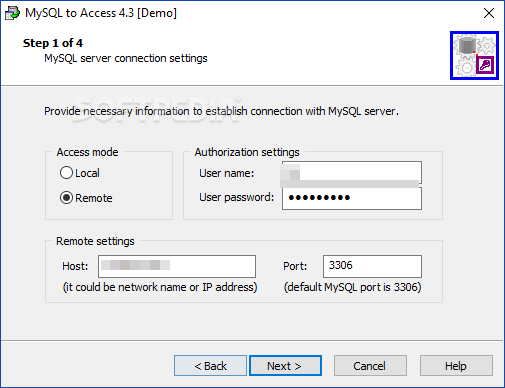505x388 pixels.
Task: Click the default MySQL port hint text
Action: 352,287
